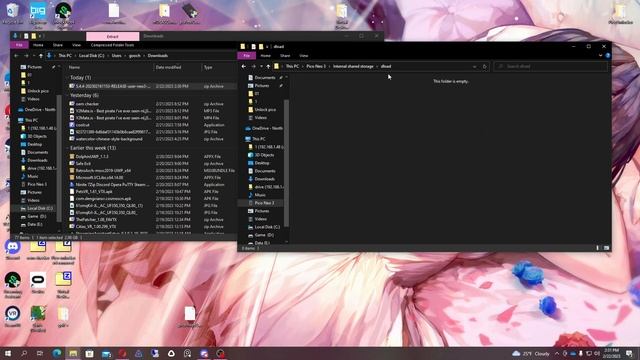
Task: Open the Discord desktop shortcut
Action: point(13,250)
